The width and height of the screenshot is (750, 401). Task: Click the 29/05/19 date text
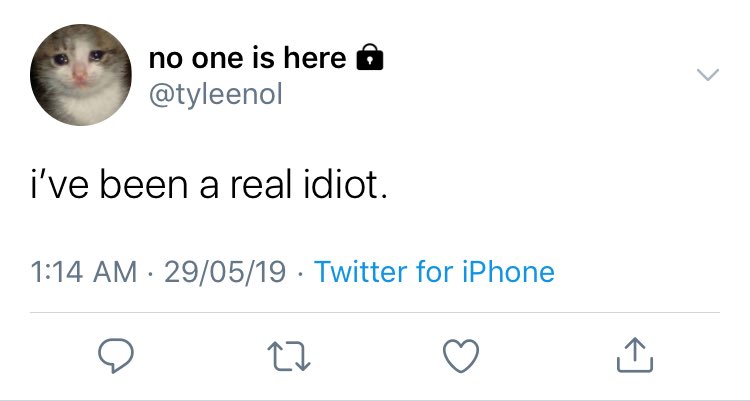(225, 272)
